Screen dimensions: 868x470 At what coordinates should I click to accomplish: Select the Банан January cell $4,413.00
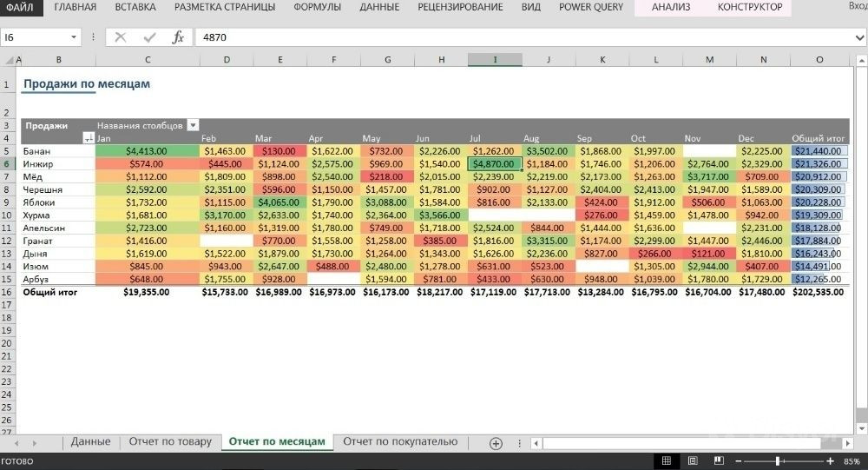pyautogui.click(x=148, y=151)
